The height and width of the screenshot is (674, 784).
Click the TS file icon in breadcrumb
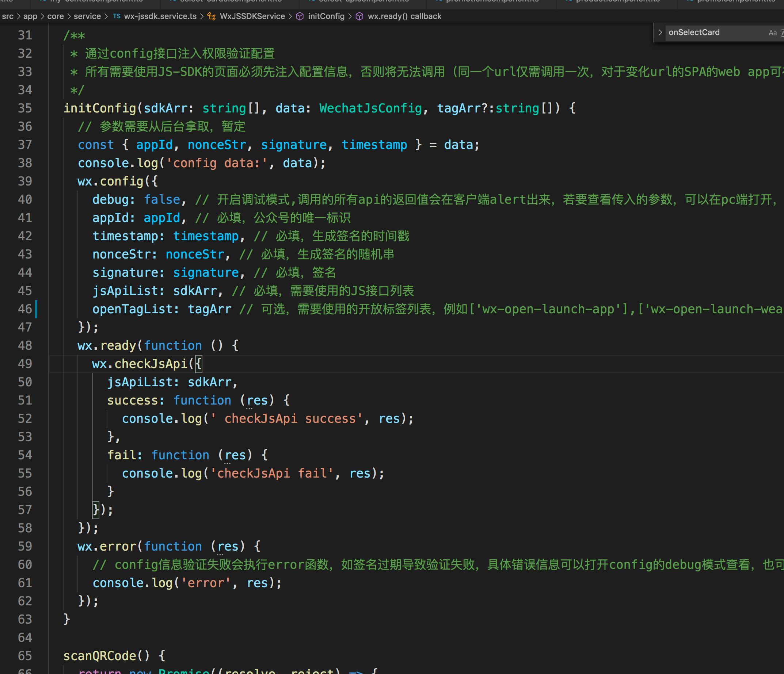117,16
